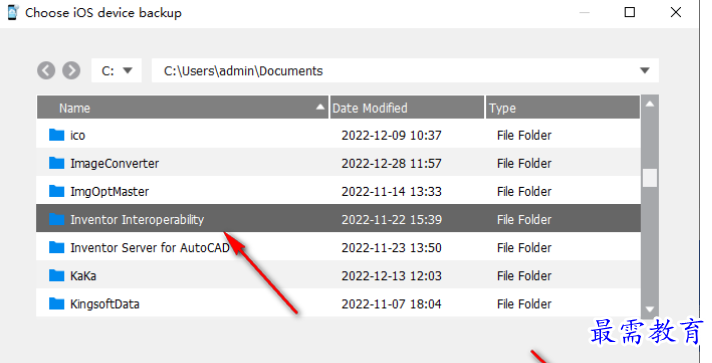Maximize the backup chooser window
Viewport: 712px width, 363px height.
[x=630, y=12]
